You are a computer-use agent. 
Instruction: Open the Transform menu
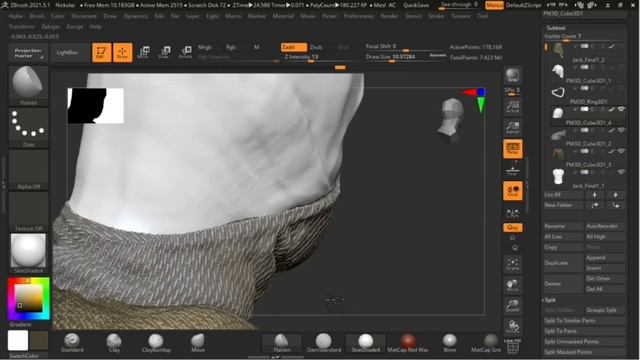(22, 27)
